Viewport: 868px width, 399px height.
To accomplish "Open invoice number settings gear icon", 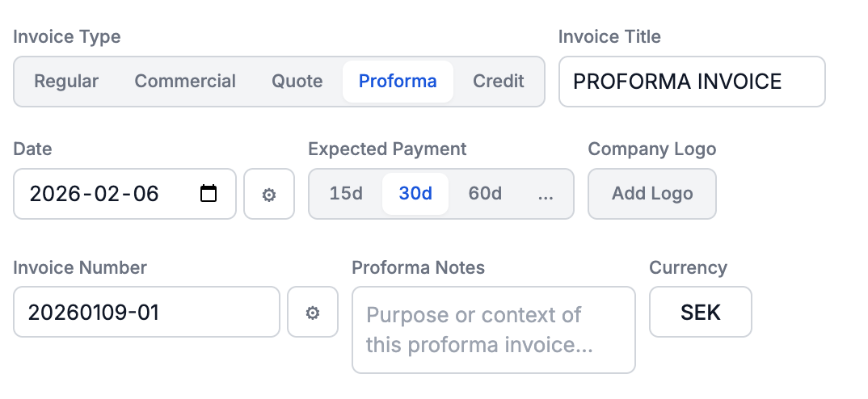I will coord(313,312).
